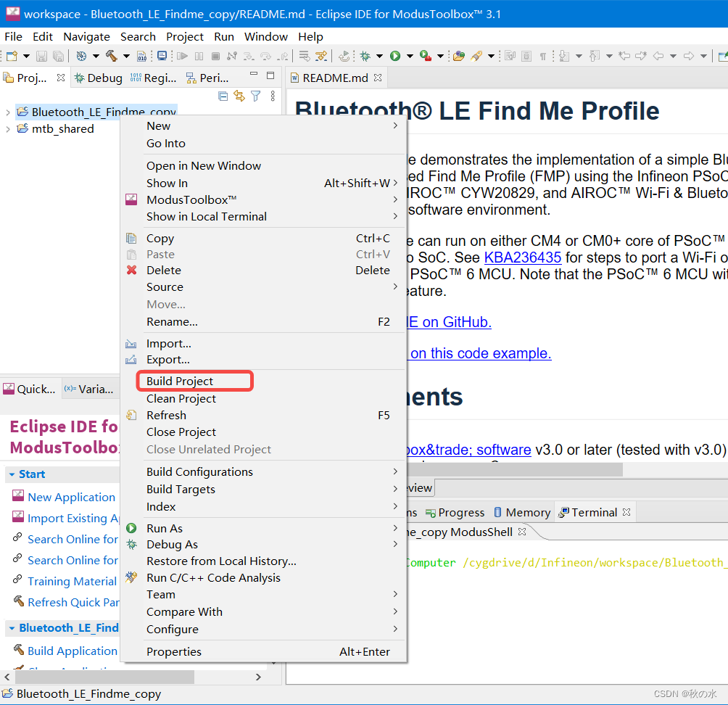Click the hammer Build toolbar icon
Screen dimensions: 728x705
click(112, 56)
